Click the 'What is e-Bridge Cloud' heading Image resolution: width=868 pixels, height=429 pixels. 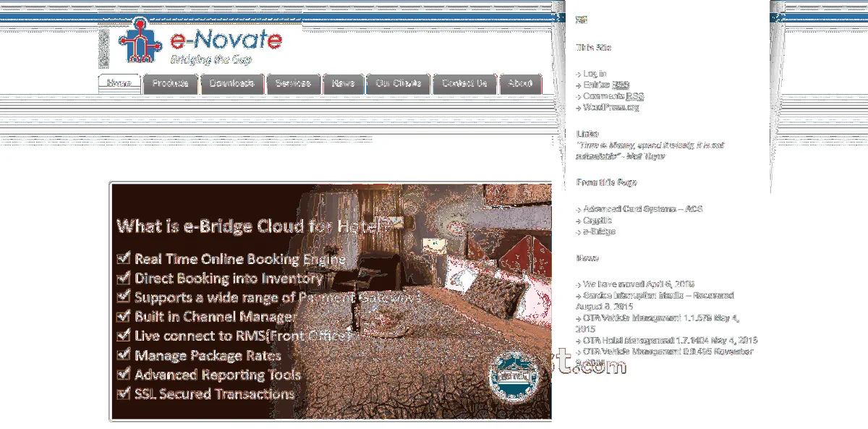[253, 226]
